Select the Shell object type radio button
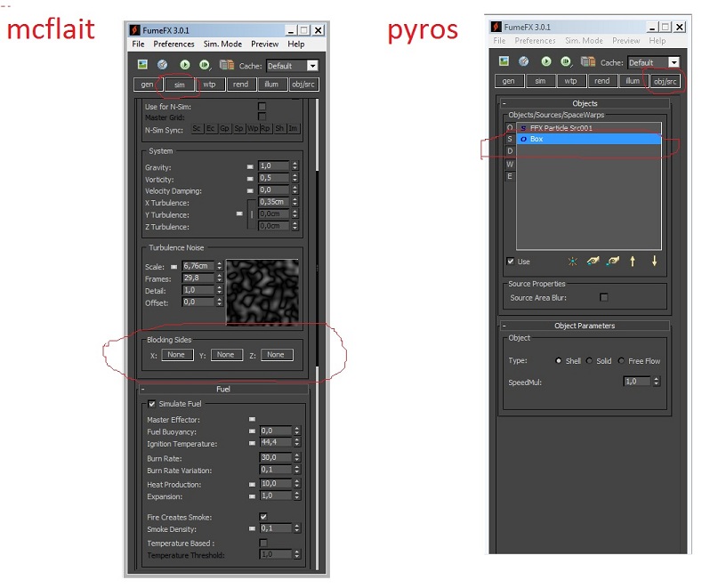710x588 pixels. (x=559, y=361)
